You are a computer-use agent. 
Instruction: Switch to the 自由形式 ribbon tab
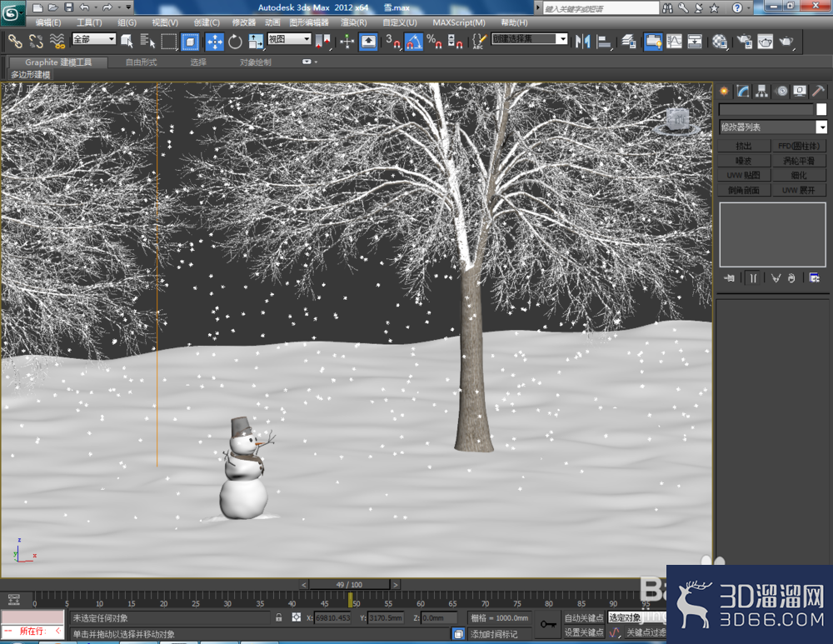click(x=142, y=62)
